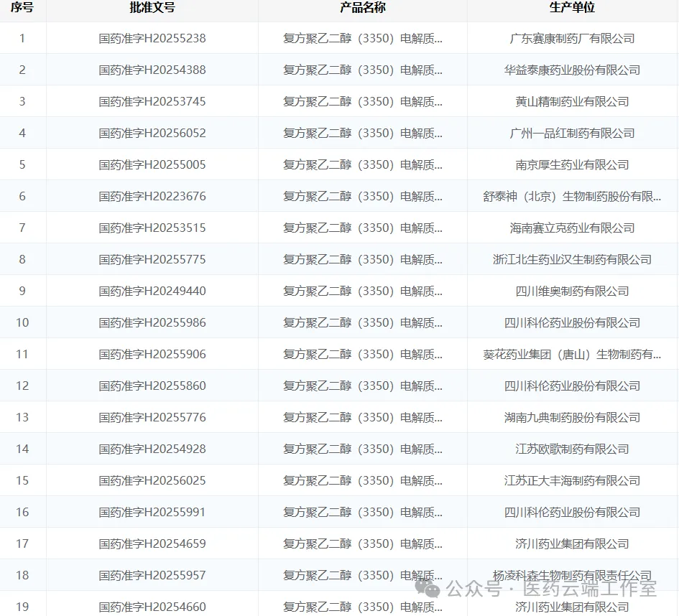The height and width of the screenshot is (616, 679).
Task: Click the truncated 舒泰神（北京）生物制药 manufacturer cell
Action: pyautogui.click(x=572, y=197)
